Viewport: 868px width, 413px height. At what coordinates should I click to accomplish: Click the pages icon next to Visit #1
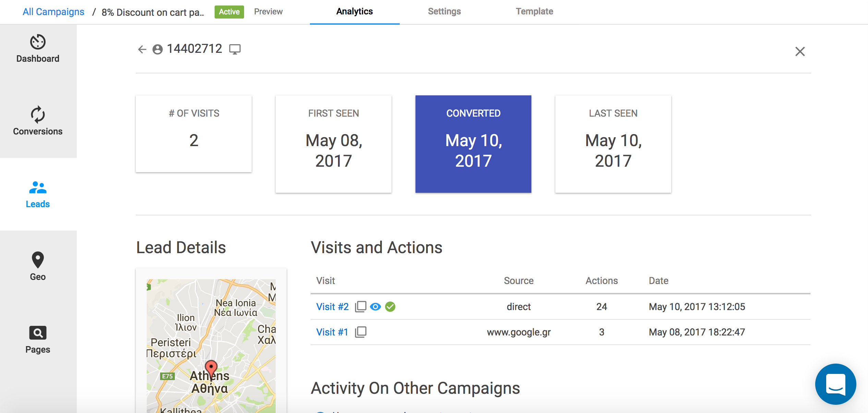(x=360, y=332)
